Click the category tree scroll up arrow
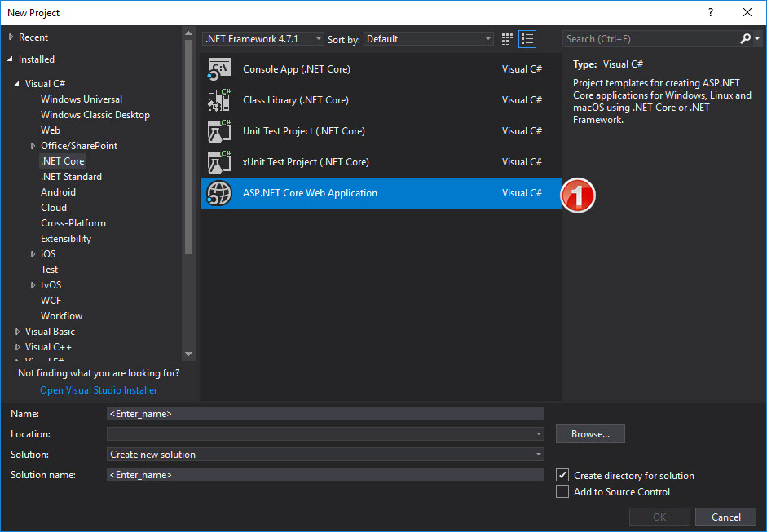 coord(189,33)
